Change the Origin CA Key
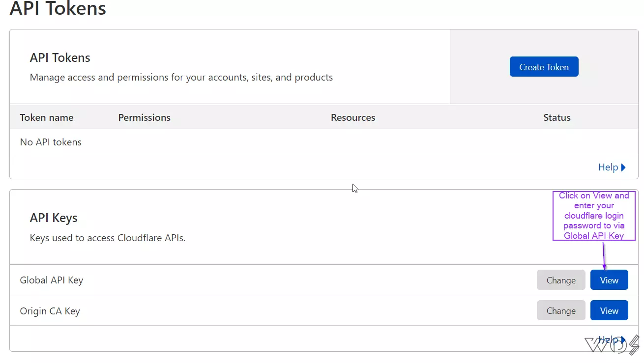Viewport: 644px width, 363px height. (561, 310)
